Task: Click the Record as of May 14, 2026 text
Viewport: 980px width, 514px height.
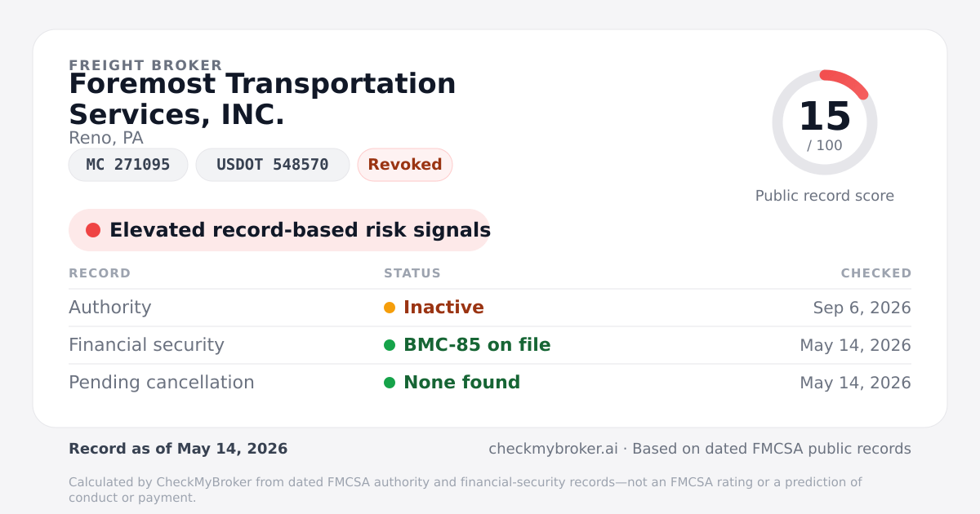Action: 178,449
